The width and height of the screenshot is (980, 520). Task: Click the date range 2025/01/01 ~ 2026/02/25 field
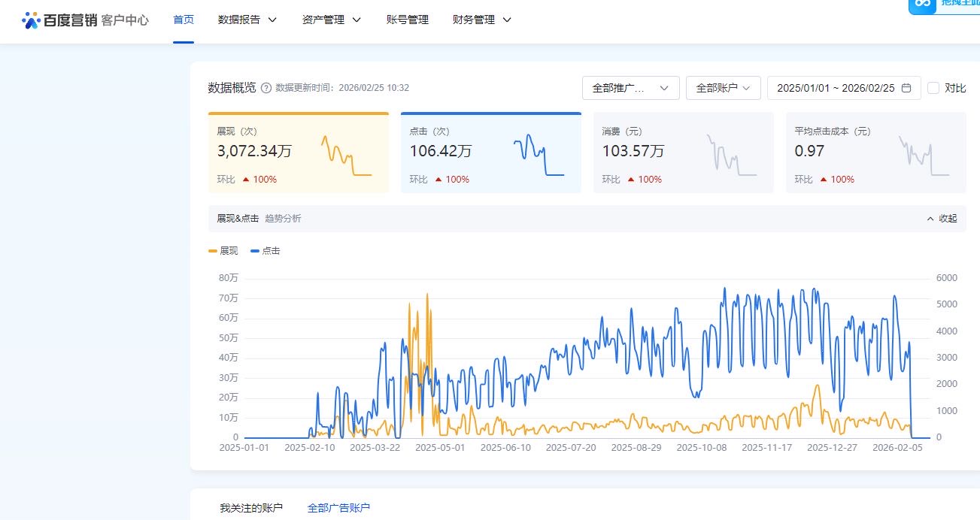[835, 88]
